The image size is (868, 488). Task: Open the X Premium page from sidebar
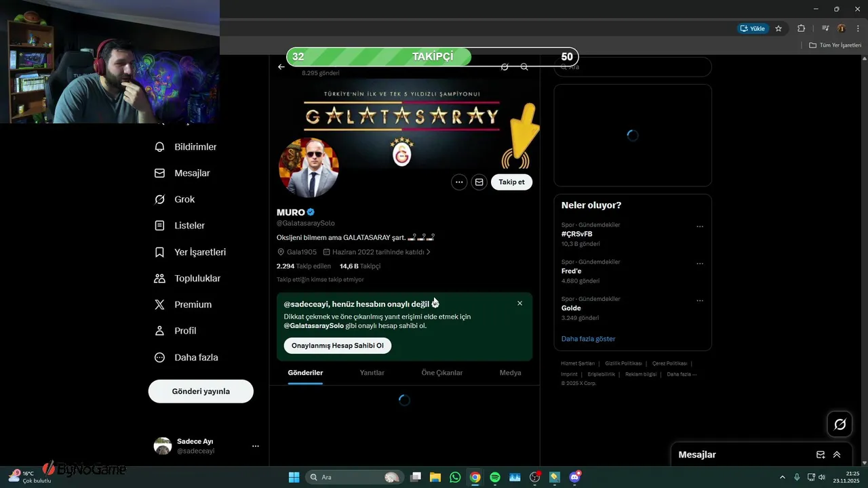183,305
